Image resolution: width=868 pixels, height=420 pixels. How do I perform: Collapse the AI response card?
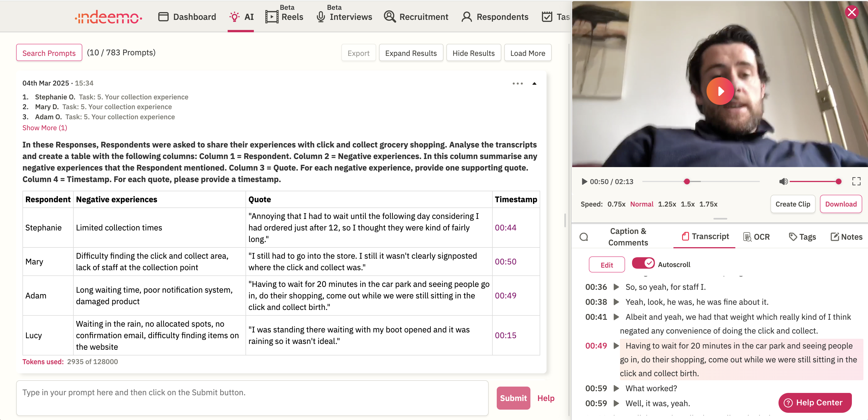click(534, 83)
